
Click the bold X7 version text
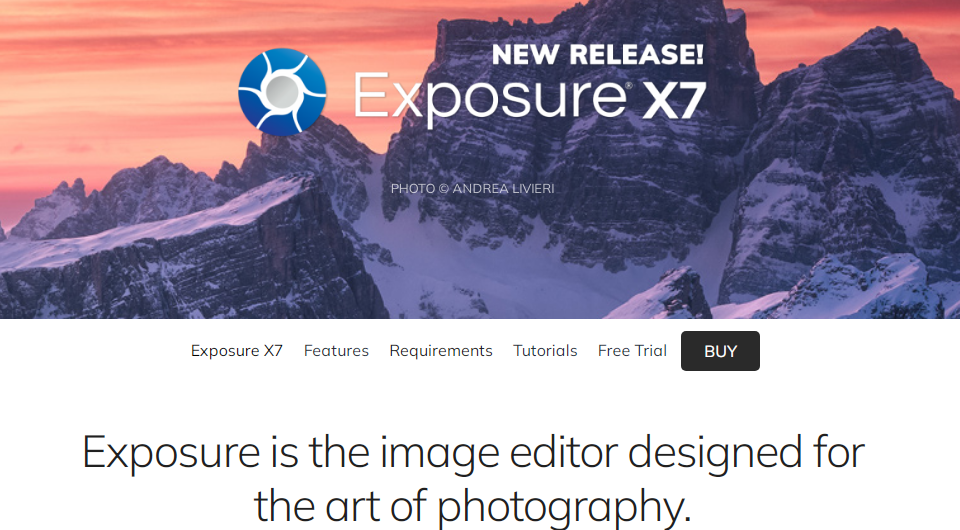pyautogui.click(x=674, y=100)
